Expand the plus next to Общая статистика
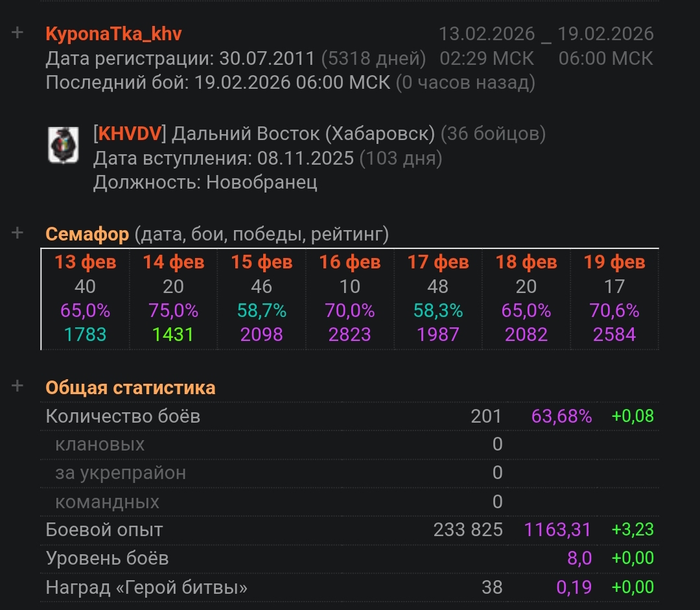 (x=17, y=386)
